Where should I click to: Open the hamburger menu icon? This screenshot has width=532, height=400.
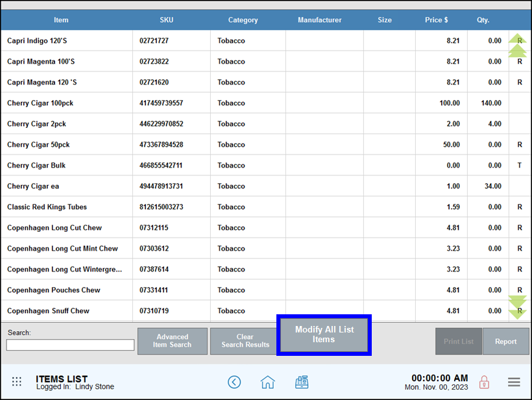click(x=514, y=382)
